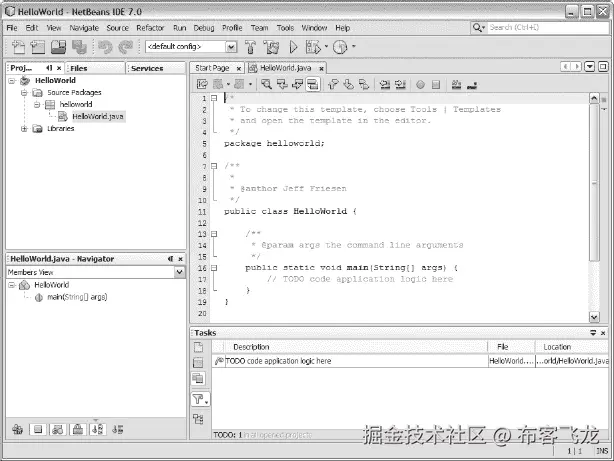
Task: Collapse the HelloWorld project node
Action: (x=12, y=81)
